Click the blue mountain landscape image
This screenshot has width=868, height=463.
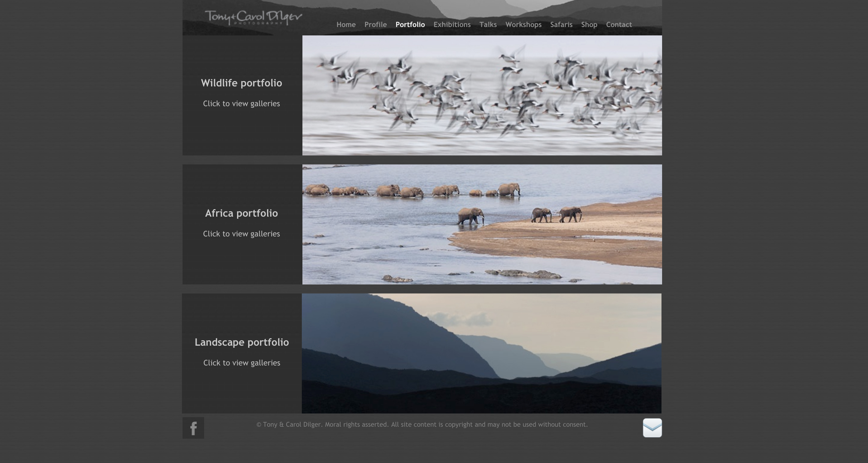coord(482,353)
